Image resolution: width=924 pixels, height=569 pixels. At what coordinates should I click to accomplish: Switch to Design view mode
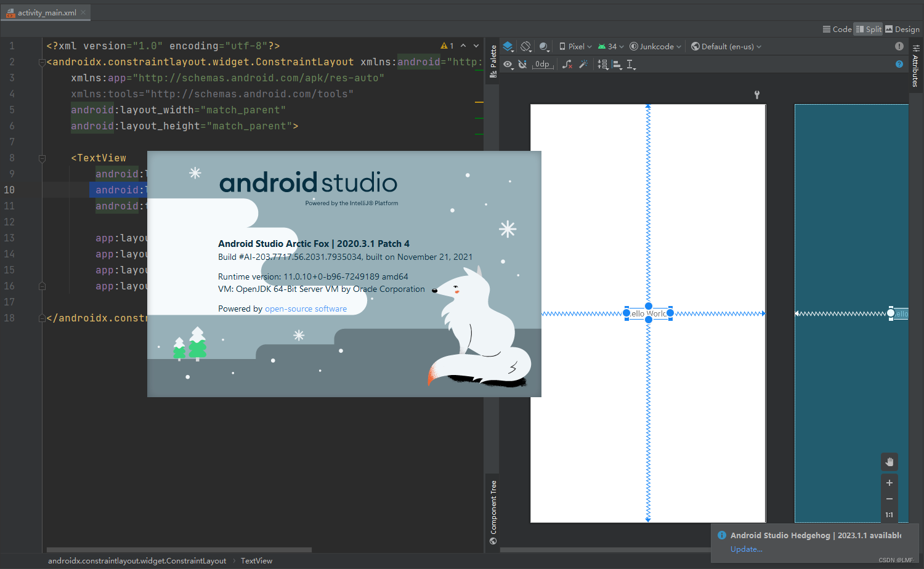[x=902, y=29]
